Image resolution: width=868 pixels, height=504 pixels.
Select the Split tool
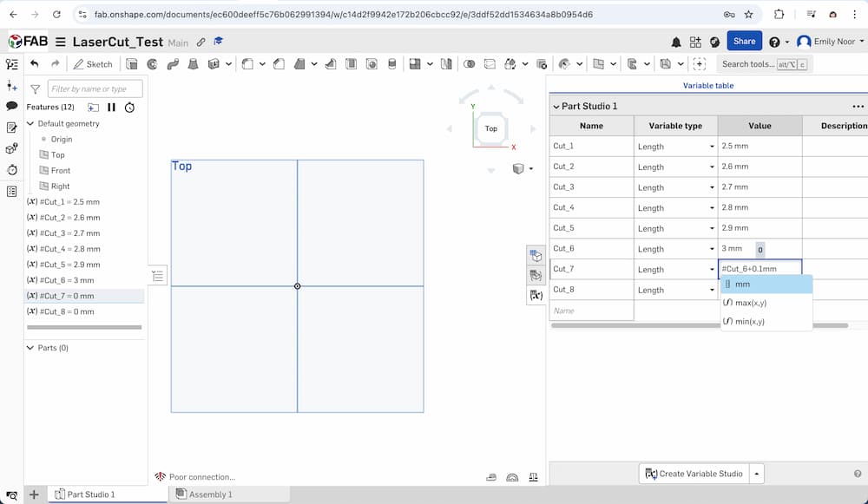490,64
